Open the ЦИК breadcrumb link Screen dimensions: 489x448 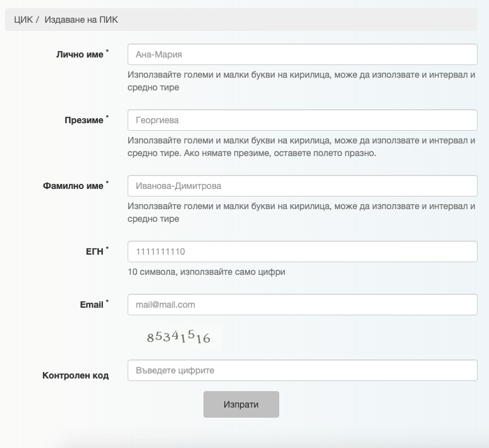[23, 20]
